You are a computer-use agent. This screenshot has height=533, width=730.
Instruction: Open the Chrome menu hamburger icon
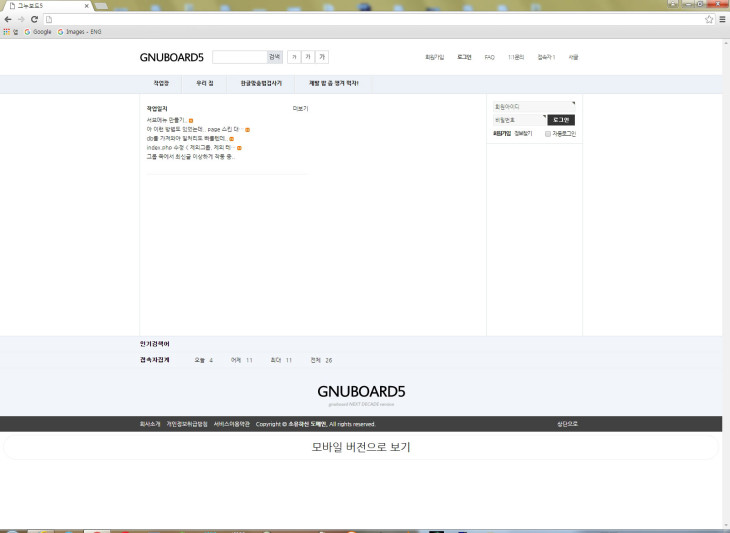(722, 19)
